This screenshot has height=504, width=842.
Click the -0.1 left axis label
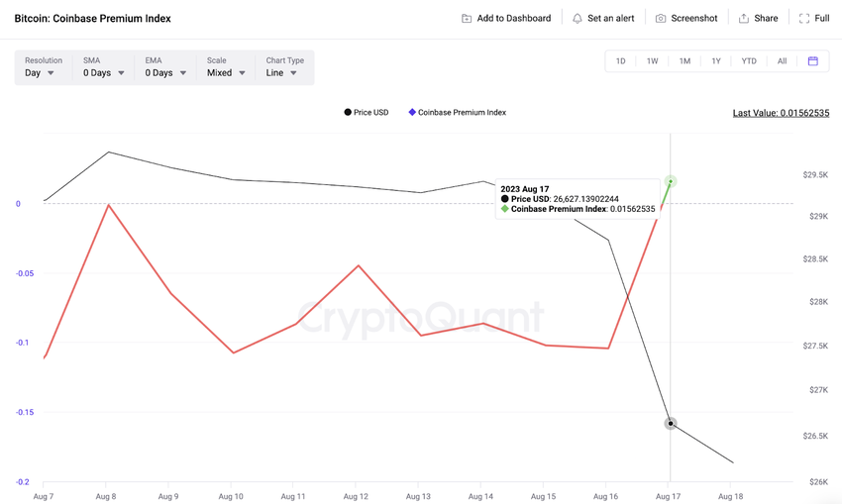(x=23, y=343)
